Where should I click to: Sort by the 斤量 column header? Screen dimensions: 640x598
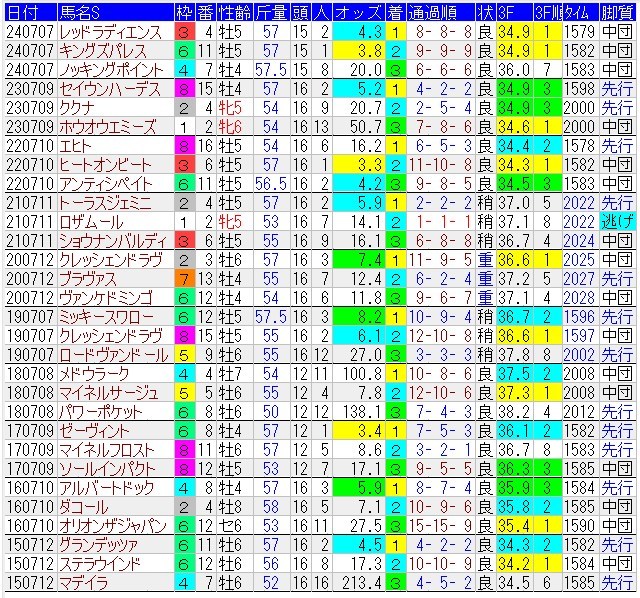point(271,13)
